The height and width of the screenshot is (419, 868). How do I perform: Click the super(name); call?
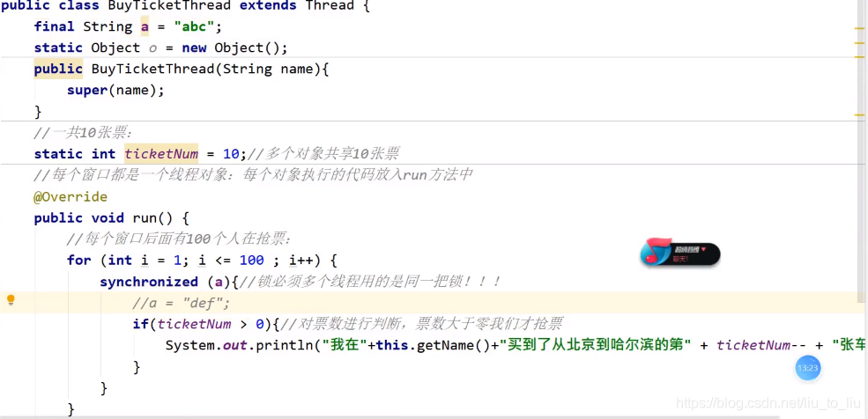pyautogui.click(x=115, y=90)
